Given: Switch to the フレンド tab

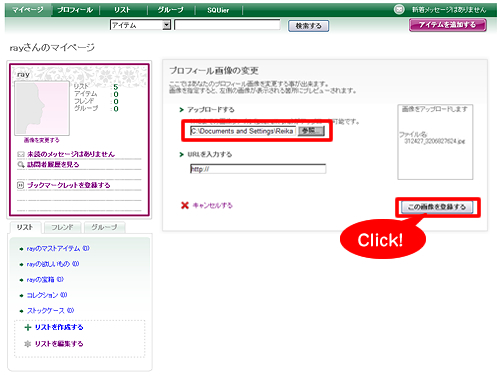Looking at the screenshot, I should coord(63,227).
